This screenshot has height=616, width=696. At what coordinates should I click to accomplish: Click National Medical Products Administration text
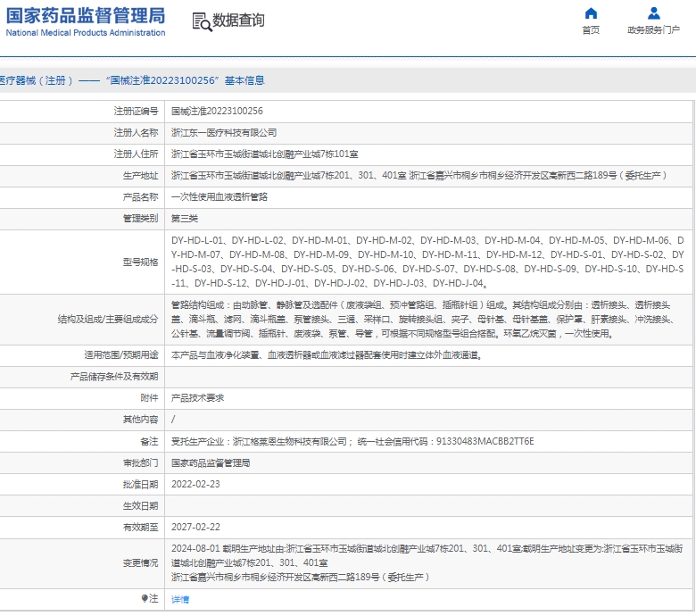click(86, 33)
